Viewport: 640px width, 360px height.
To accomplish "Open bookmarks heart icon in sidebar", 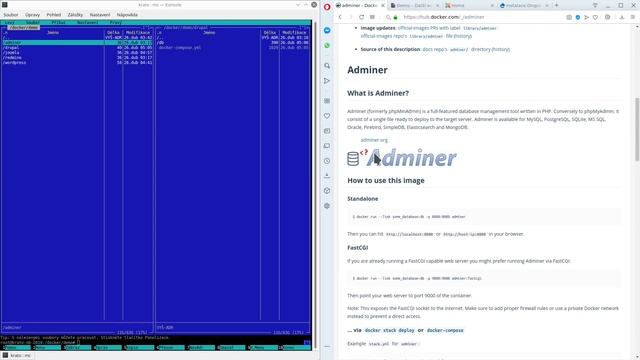I will [327, 116].
